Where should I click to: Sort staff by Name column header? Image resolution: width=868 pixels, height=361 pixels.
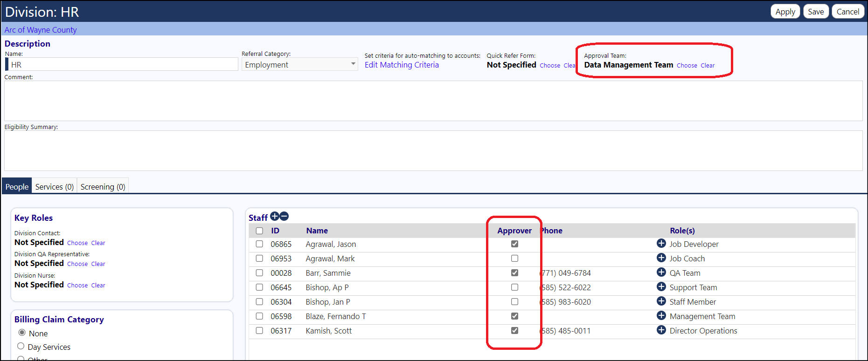click(317, 231)
